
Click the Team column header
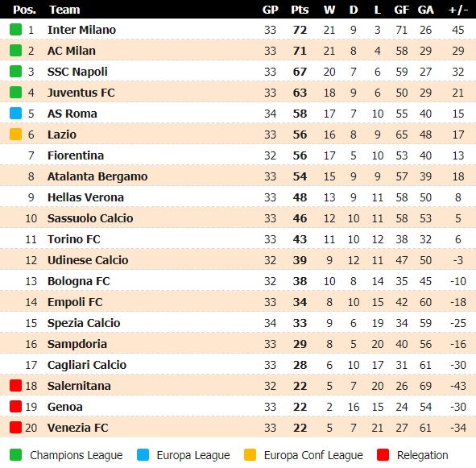[x=64, y=10]
